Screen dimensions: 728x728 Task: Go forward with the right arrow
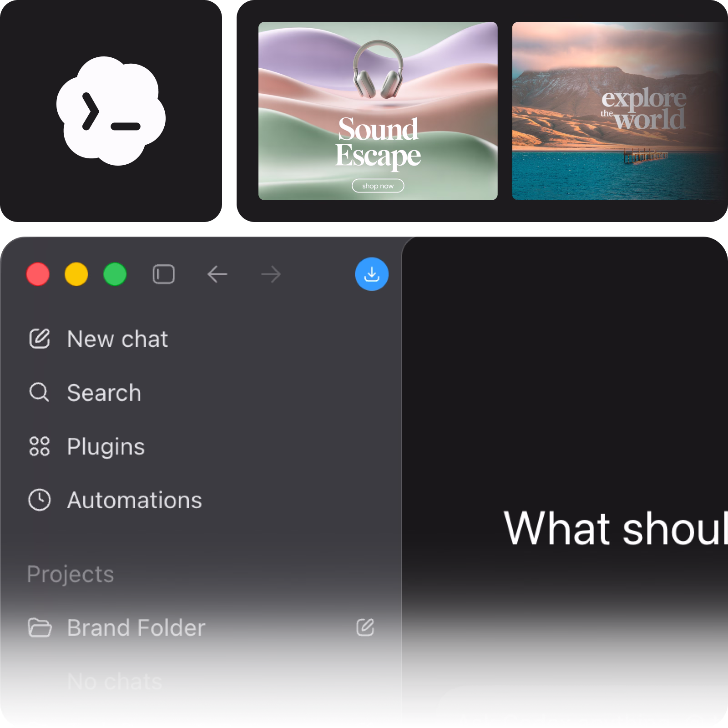[271, 274]
